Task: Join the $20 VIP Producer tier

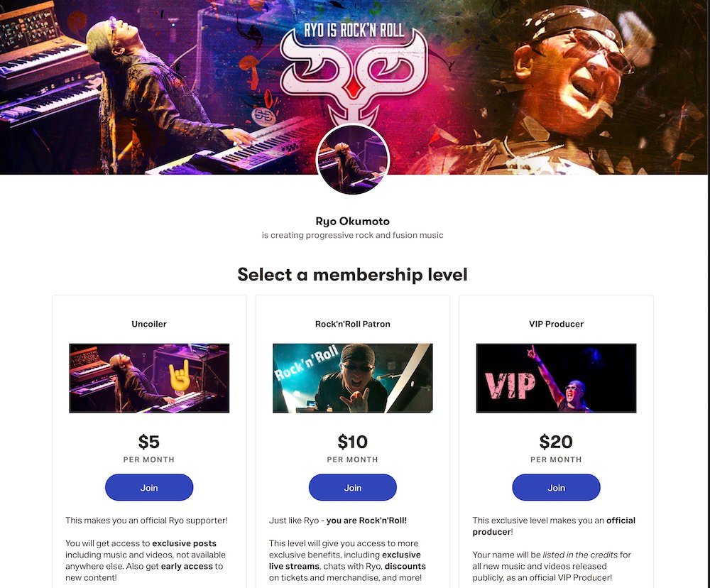Action: (x=556, y=487)
